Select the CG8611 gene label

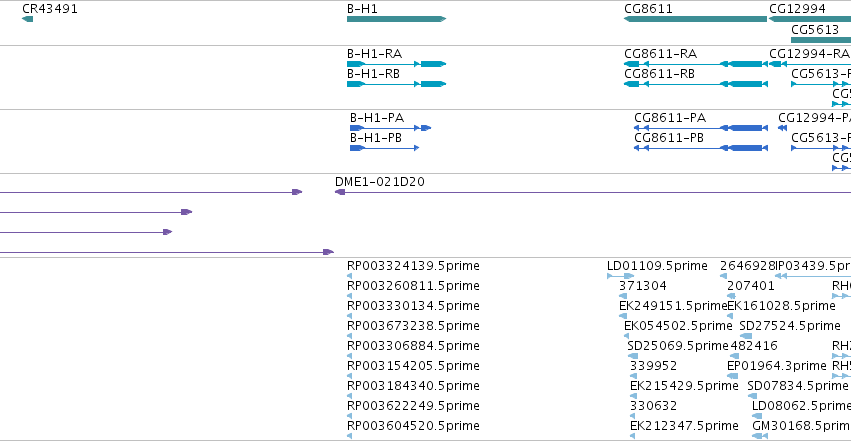click(x=648, y=9)
